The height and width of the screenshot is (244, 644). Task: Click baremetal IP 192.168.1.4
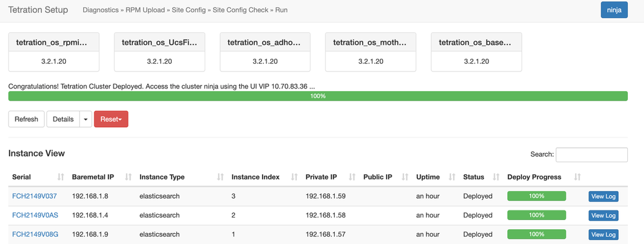pyautogui.click(x=90, y=215)
